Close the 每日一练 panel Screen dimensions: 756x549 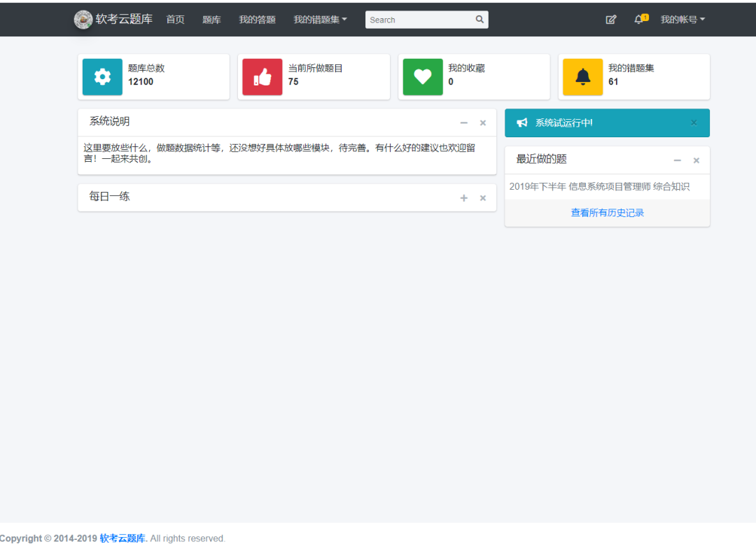(482, 198)
